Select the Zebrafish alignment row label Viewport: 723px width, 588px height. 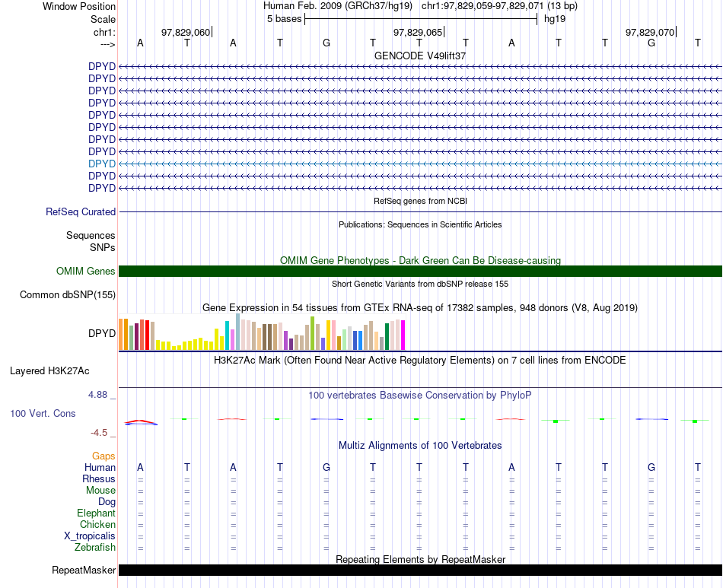click(x=95, y=548)
